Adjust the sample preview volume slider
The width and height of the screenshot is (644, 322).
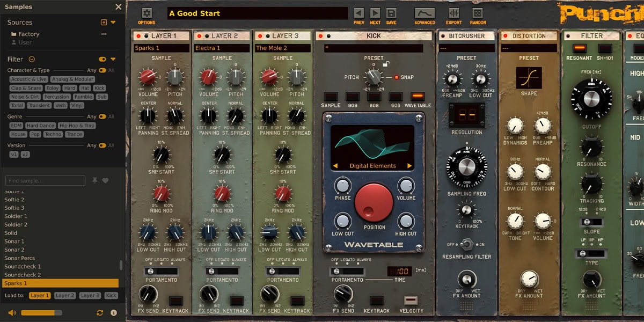pos(41,312)
